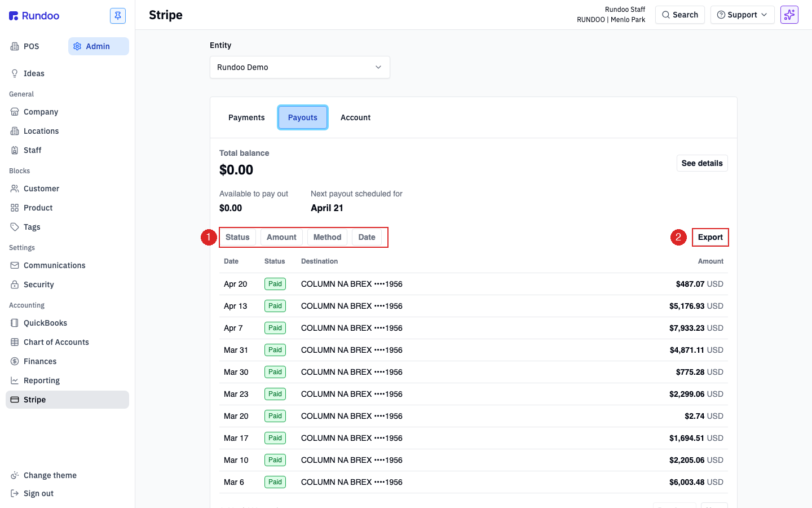Click the $775.28 USD amount
This screenshot has height=508, width=812.
click(x=700, y=372)
